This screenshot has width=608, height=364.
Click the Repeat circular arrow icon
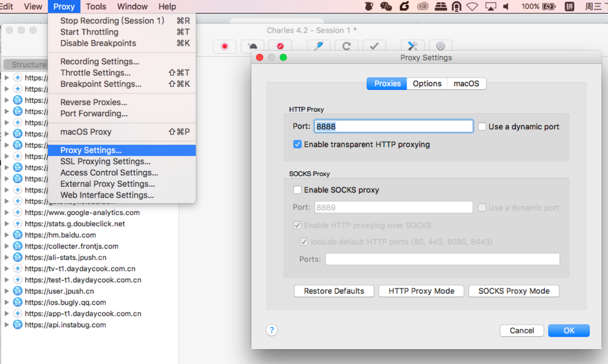coord(346,46)
